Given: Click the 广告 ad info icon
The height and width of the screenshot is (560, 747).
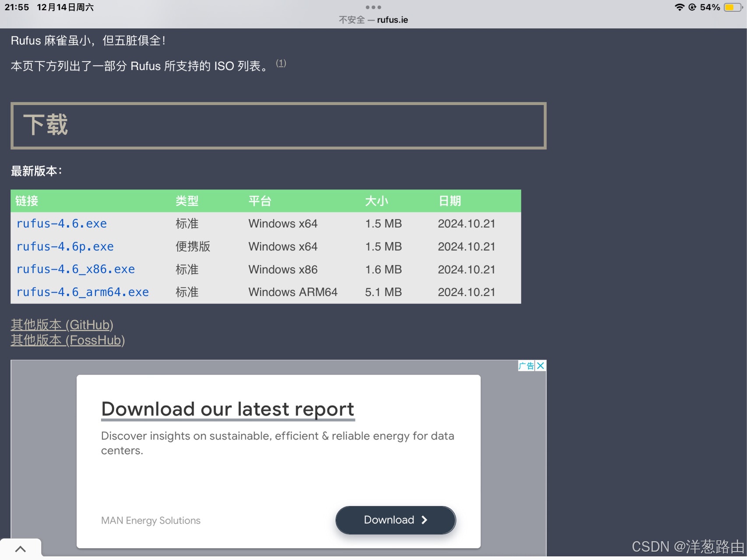Looking at the screenshot, I should point(526,366).
